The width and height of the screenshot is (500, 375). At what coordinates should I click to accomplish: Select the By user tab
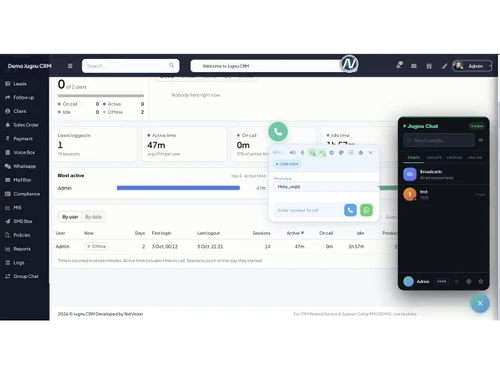[x=70, y=217]
